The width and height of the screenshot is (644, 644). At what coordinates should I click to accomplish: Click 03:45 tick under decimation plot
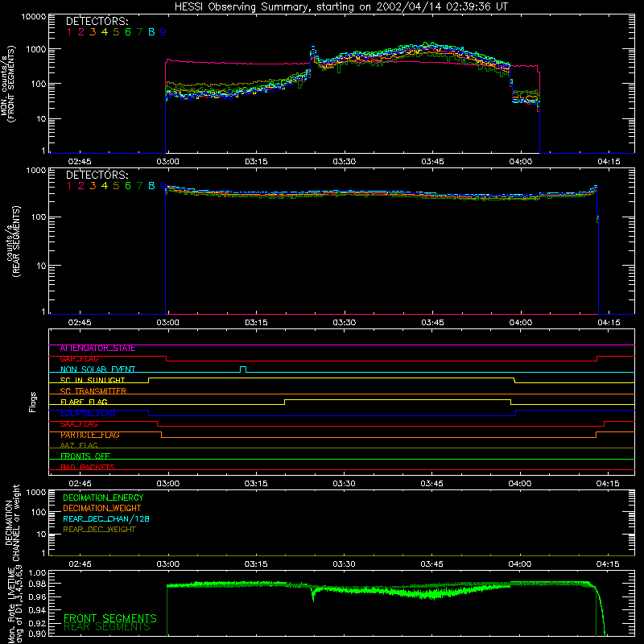431,564
